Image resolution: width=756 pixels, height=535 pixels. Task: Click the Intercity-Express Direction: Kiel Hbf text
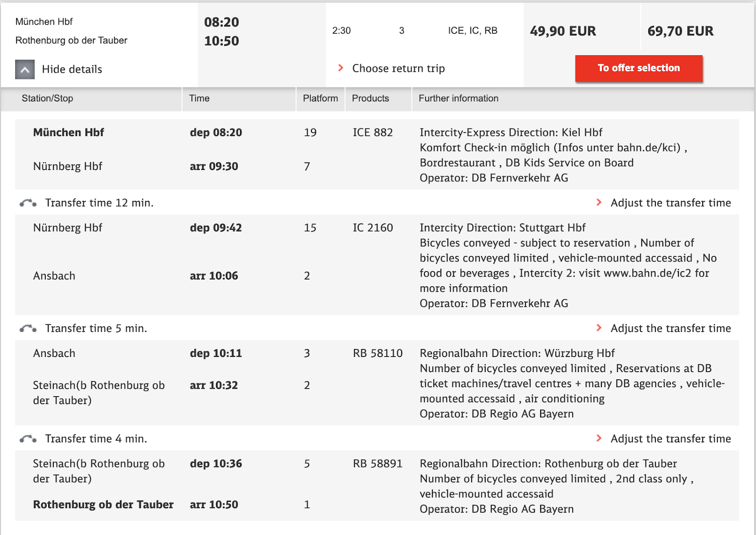coord(511,133)
